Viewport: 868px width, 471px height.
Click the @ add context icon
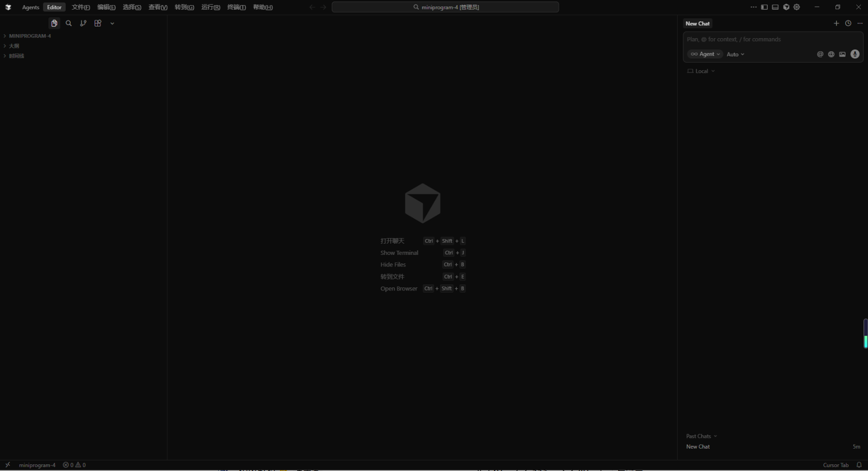[x=820, y=54]
